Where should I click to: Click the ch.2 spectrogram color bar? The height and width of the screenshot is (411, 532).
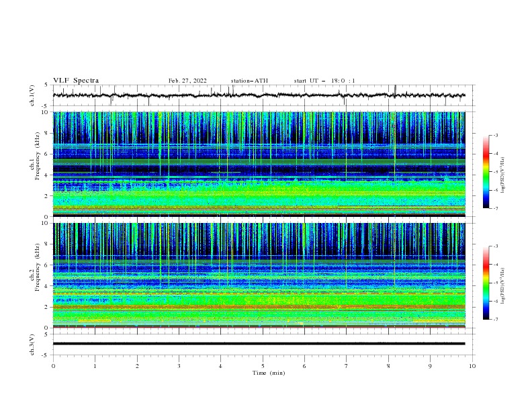click(x=486, y=283)
